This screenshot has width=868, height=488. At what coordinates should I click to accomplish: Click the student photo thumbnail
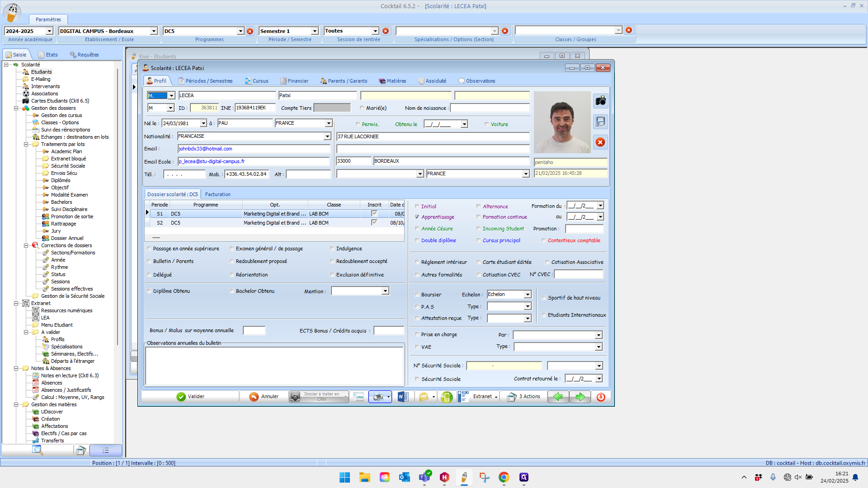tap(562, 122)
